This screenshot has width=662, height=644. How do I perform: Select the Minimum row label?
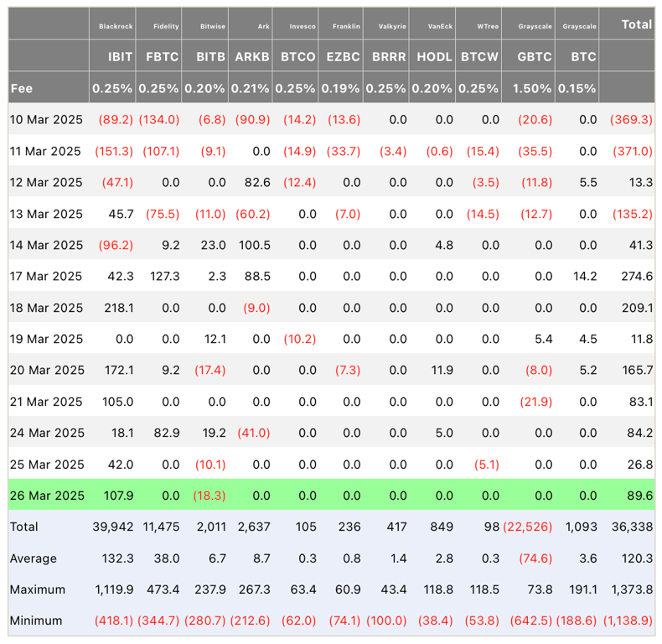36,621
